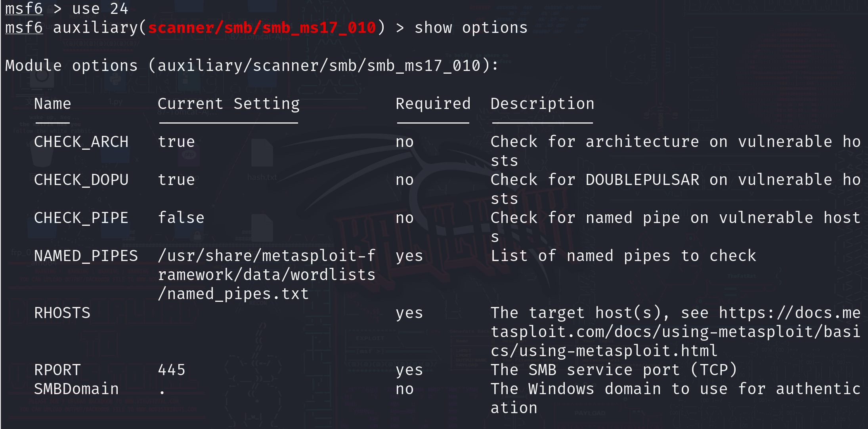Click the RPORT value 445

pos(171,370)
